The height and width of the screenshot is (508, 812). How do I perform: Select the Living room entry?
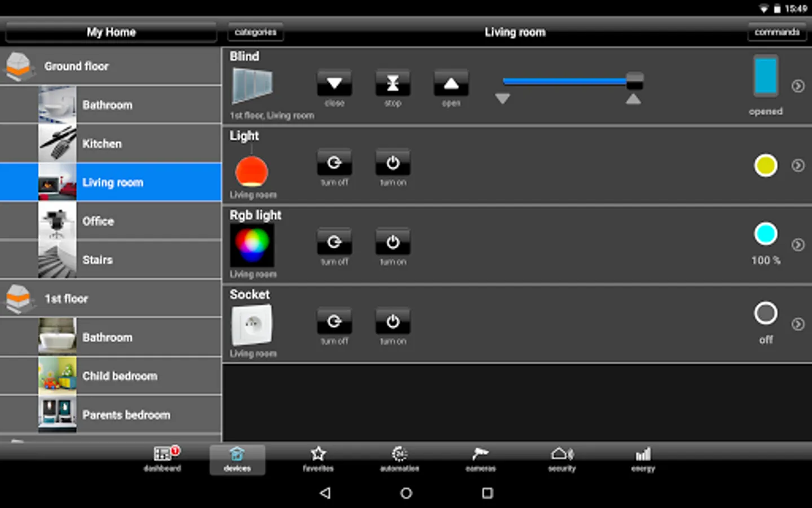pyautogui.click(x=111, y=182)
